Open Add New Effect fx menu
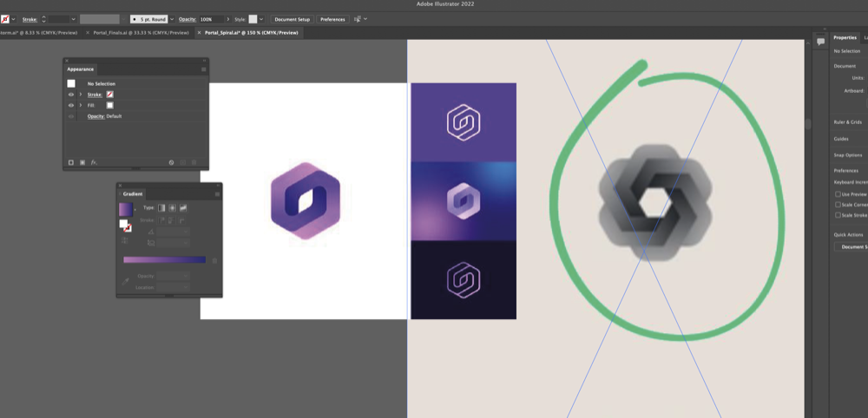This screenshot has width=868, height=418. tap(94, 162)
